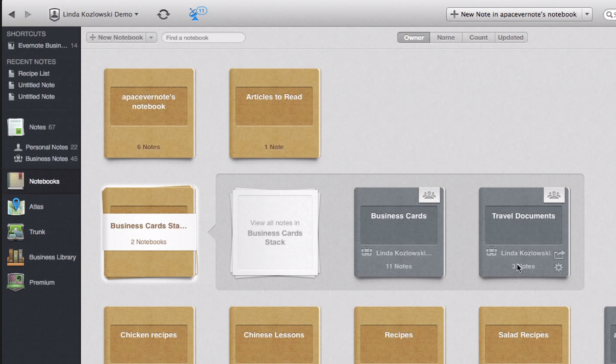Show Personal Notes
The width and height of the screenshot is (616, 364).
[x=46, y=147]
